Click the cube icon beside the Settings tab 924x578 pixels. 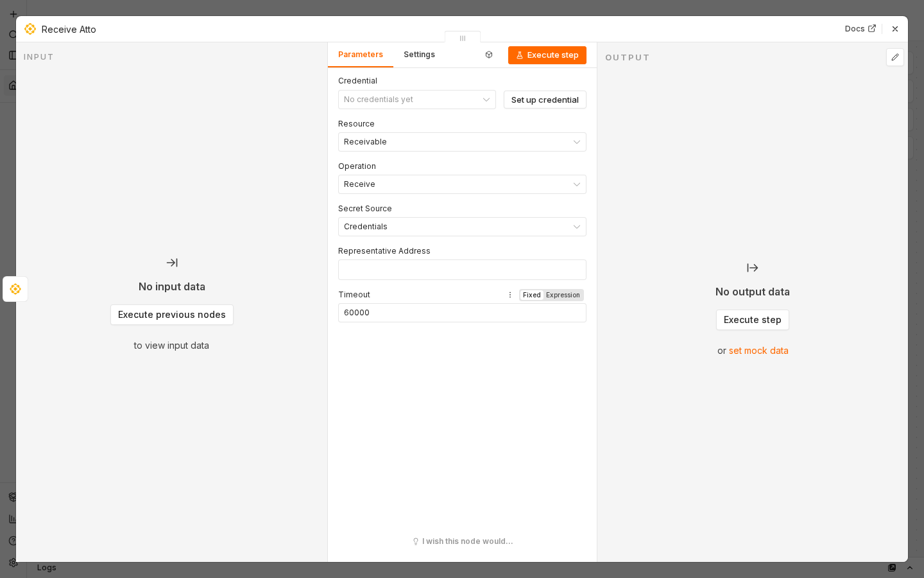click(489, 55)
